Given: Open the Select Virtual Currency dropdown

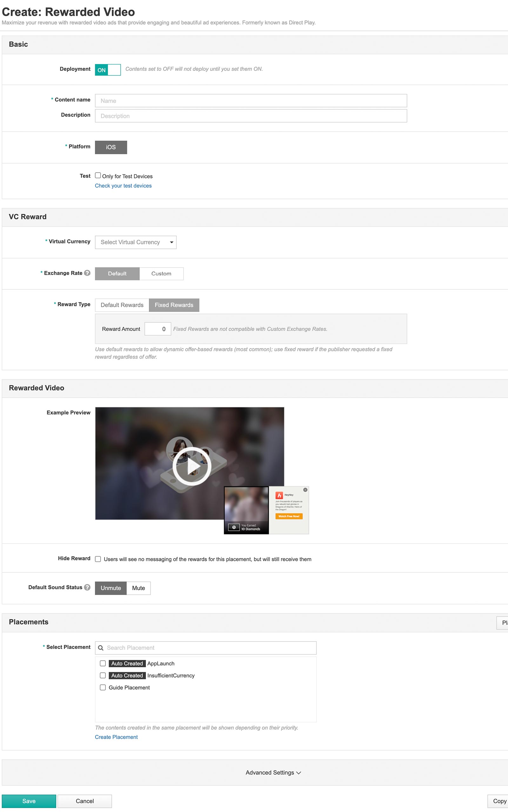Looking at the screenshot, I should (x=136, y=242).
